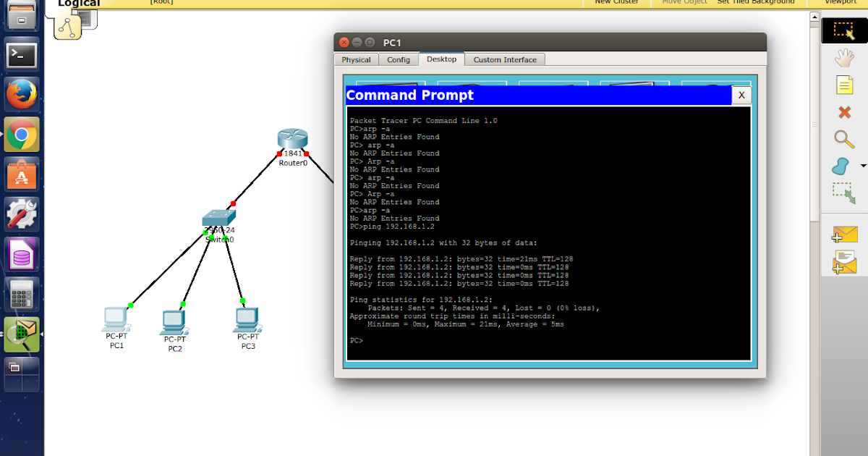Select the rectangle selection tool

point(843,30)
